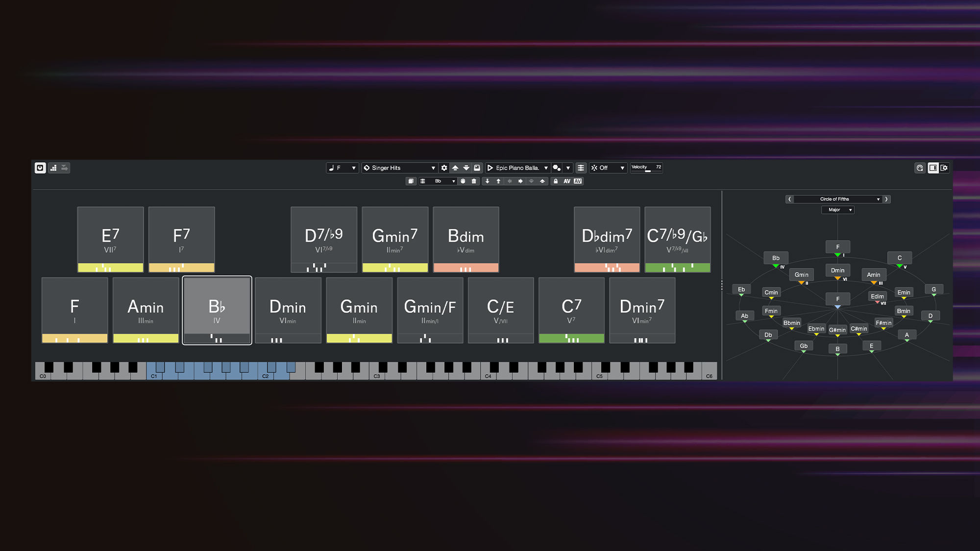Adjust the Velocity slider
980x551 pixels.
point(646,168)
